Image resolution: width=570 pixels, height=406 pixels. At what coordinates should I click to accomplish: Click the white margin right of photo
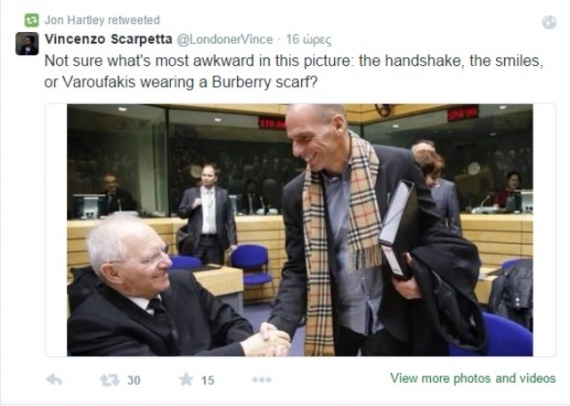point(544,230)
